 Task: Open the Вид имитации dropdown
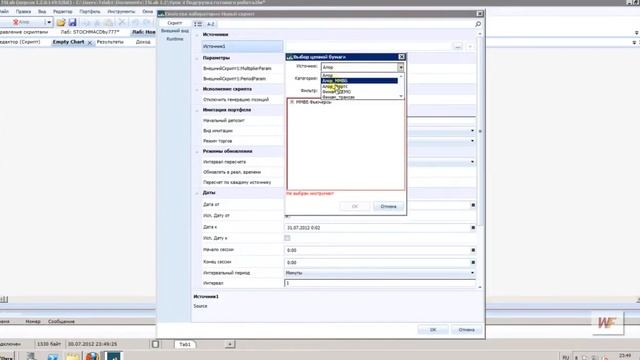tap(472, 131)
